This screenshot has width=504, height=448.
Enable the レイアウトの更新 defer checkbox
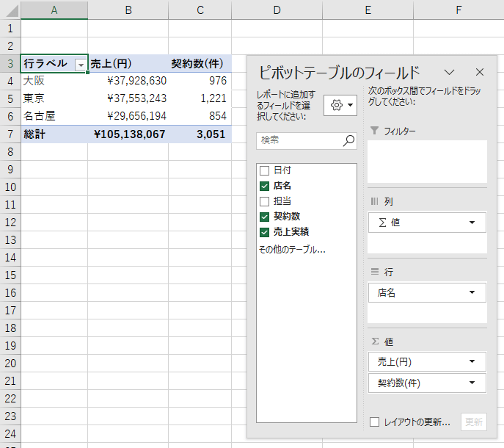pos(375,422)
